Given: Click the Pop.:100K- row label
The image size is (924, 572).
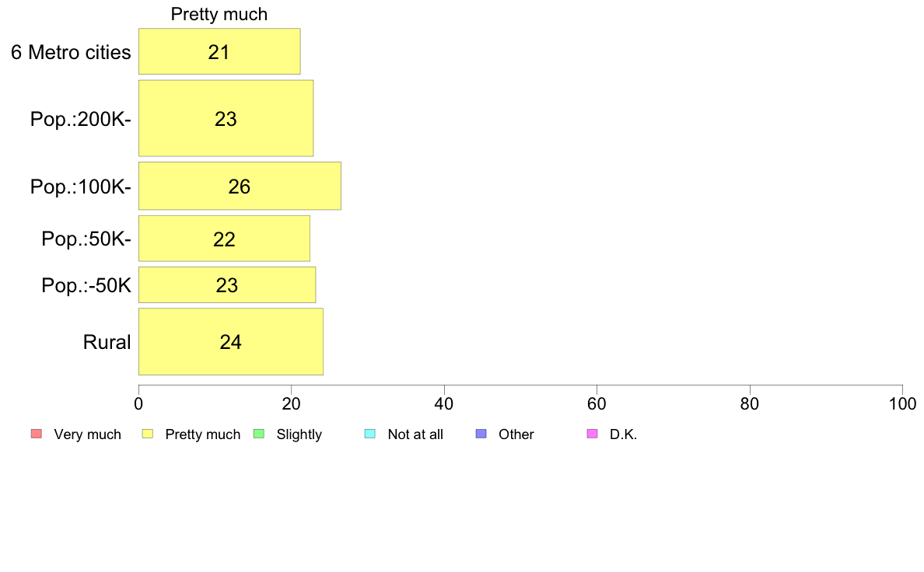Looking at the screenshot, I should [x=81, y=187].
